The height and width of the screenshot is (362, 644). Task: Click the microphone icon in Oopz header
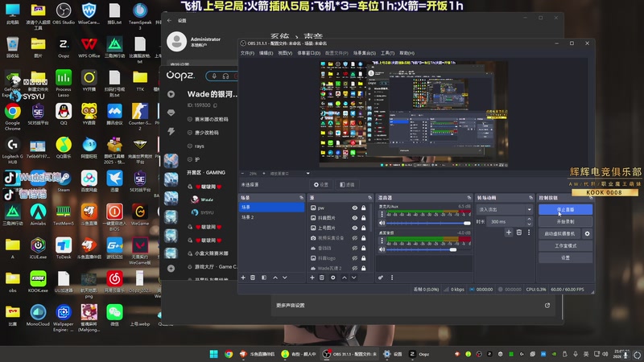coord(214,76)
